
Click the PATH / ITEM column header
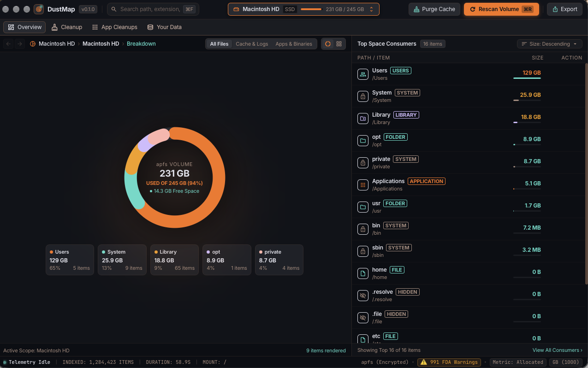[374, 58]
